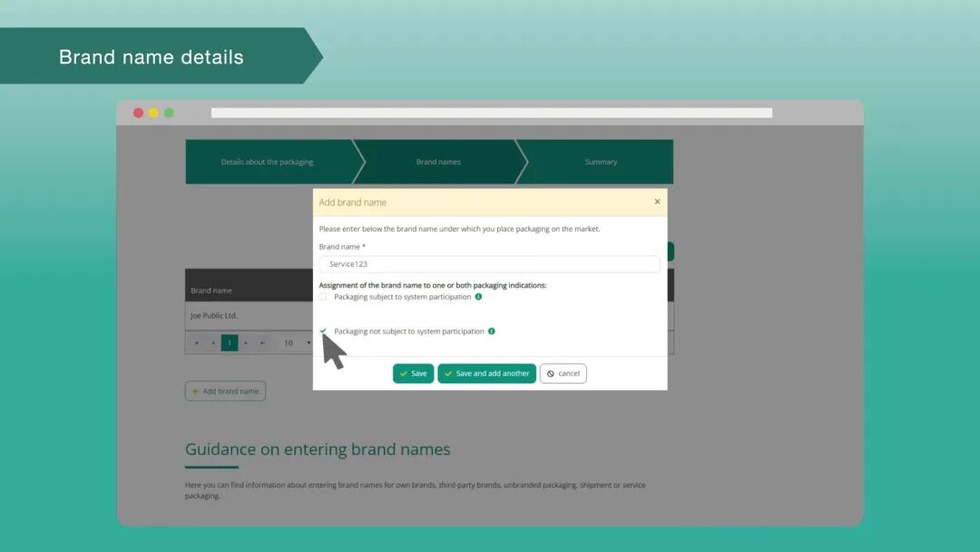Click the Brand name column header

coord(211,291)
